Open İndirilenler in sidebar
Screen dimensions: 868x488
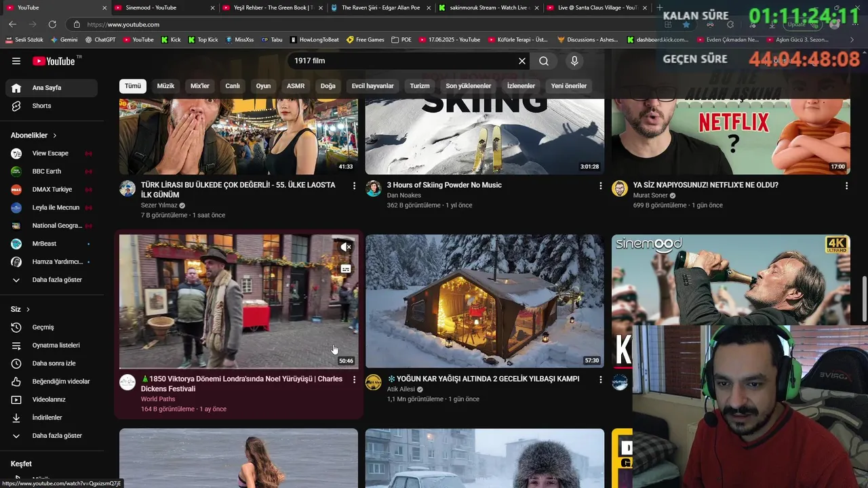tap(52, 418)
